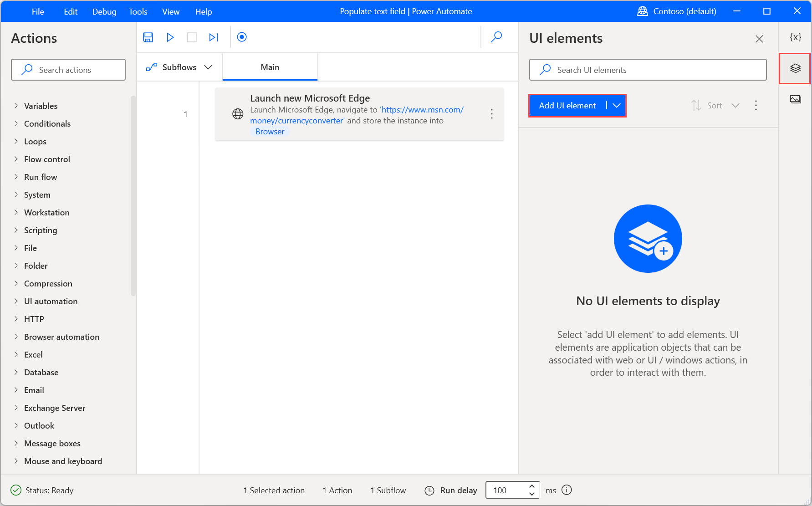This screenshot has width=812, height=506.
Task: Click the Add UI element button
Action: 567,106
